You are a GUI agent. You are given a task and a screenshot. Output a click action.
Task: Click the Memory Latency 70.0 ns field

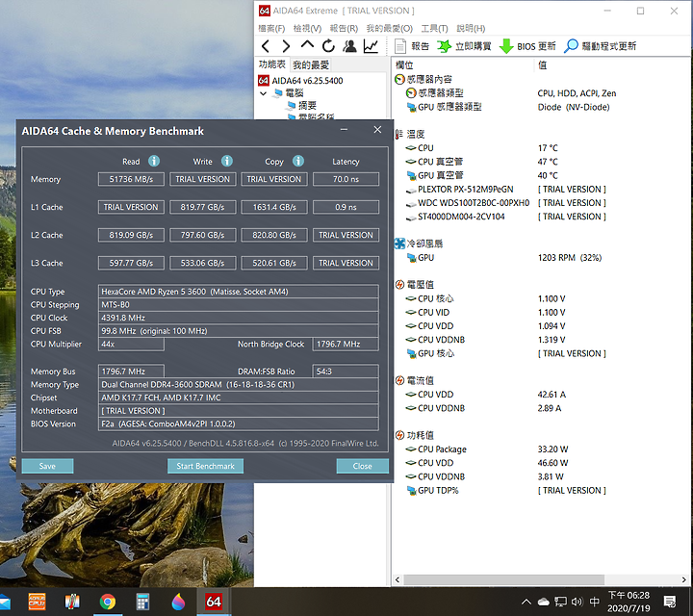[x=346, y=179]
